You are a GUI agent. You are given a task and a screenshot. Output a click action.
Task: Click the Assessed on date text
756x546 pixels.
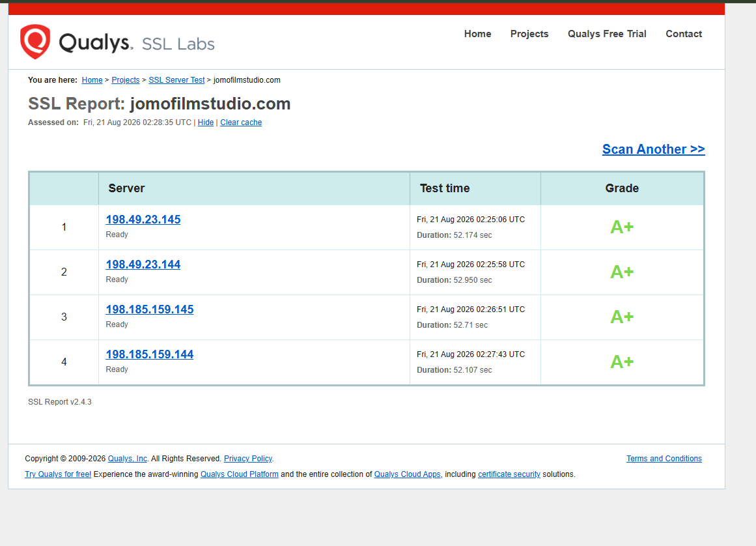pyautogui.click(x=110, y=122)
